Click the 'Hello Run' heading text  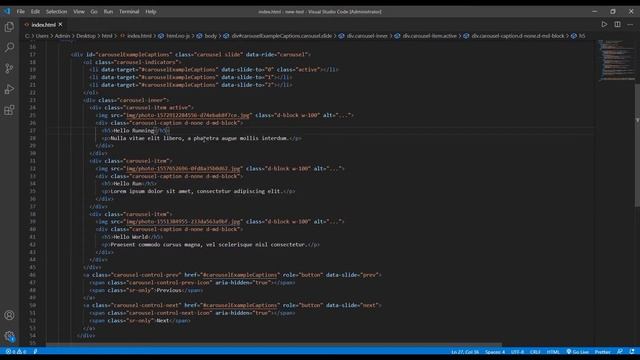pos(127,184)
